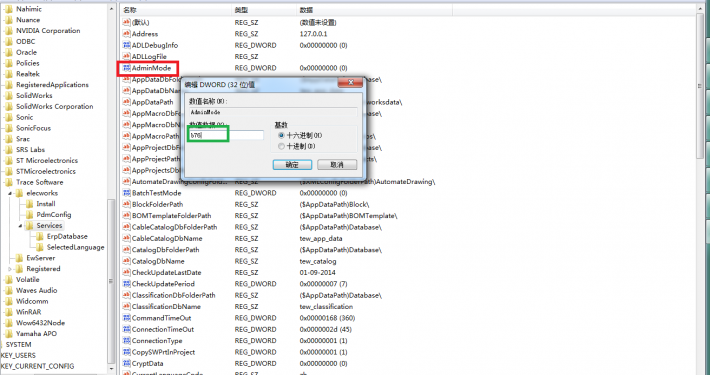Select the SRS Labs tree key
Viewport: 710px width, 375px height.
click(x=30, y=150)
